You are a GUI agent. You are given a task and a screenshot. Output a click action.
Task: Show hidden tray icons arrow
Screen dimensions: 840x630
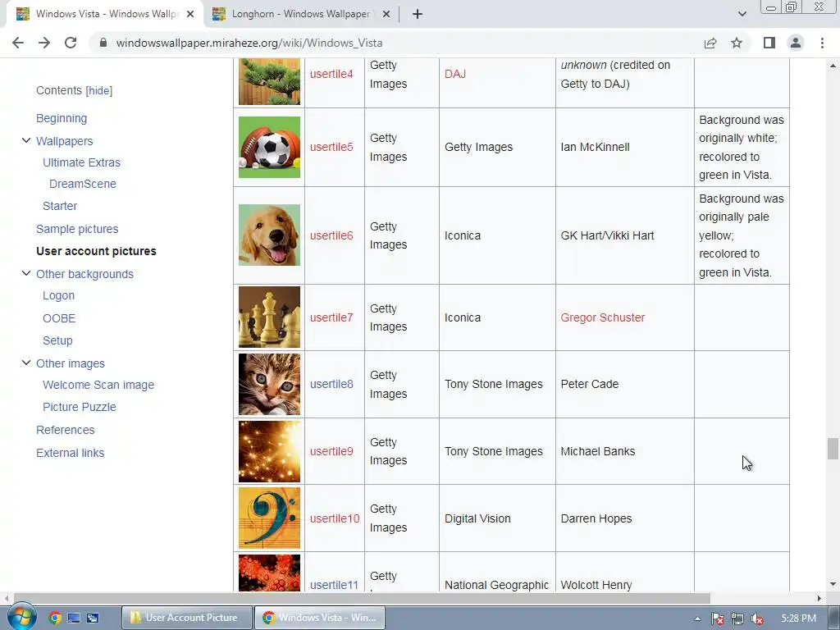pyautogui.click(x=697, y=619)
